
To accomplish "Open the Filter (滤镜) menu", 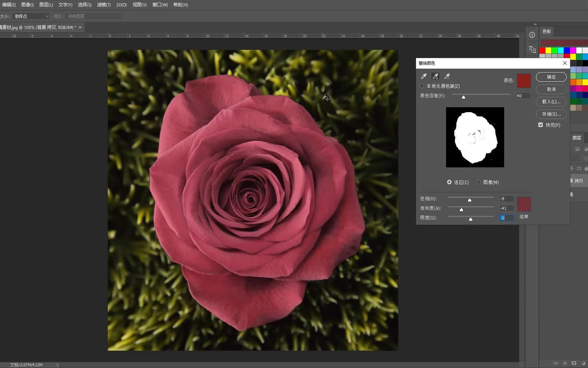I will [x=104, y=5].
